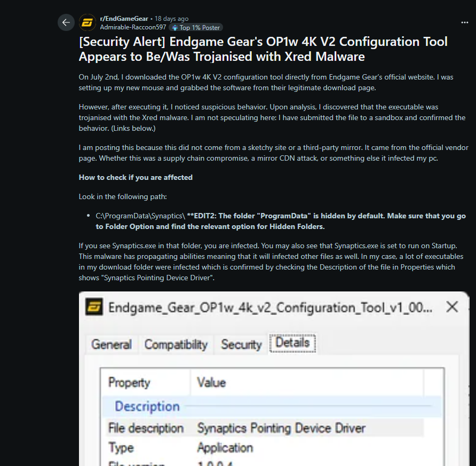Screen dimensions: 476x466
Task: Click the Top 1% Poster label
Action: click(200, 28)
